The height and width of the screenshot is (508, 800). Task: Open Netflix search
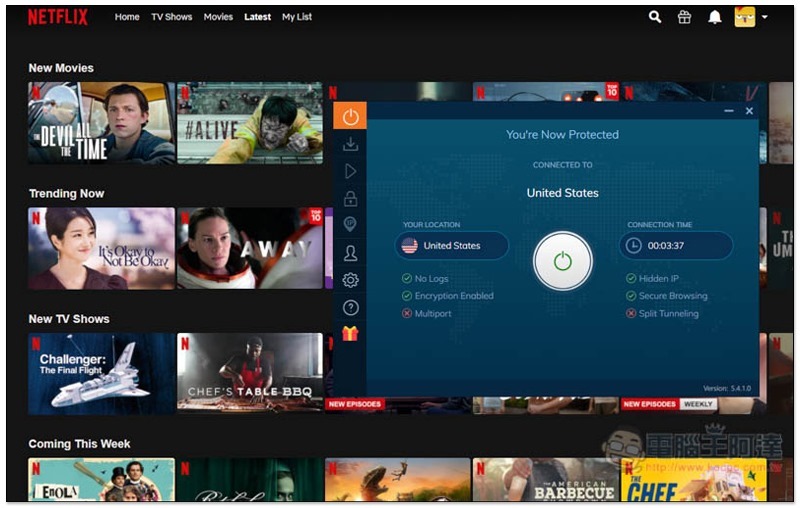(x=655, y=17)
